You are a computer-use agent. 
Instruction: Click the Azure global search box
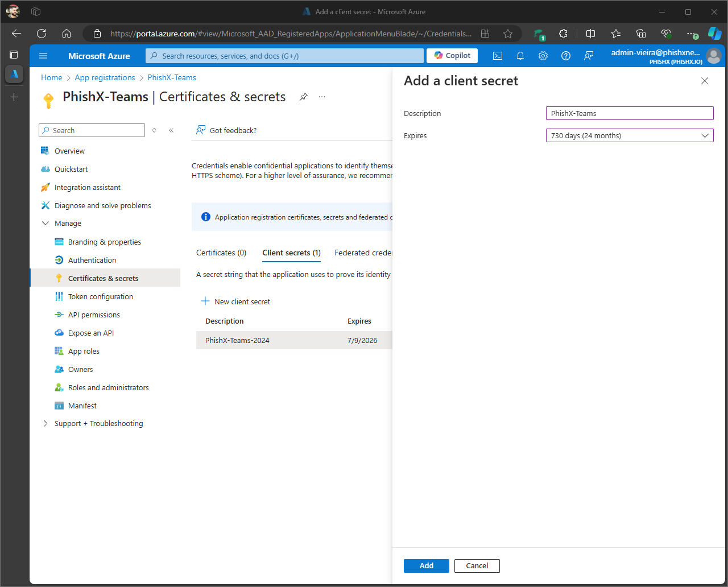[284, 56]
